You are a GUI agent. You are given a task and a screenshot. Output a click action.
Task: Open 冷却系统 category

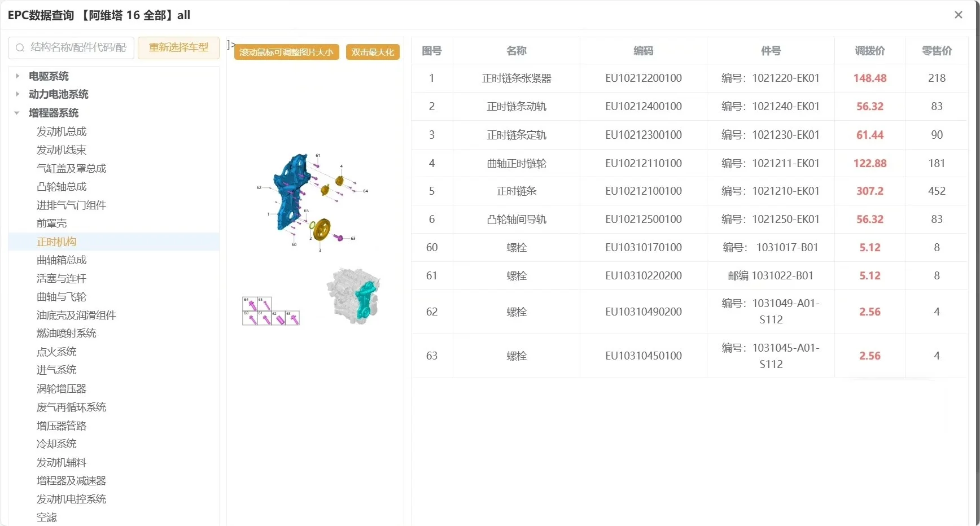[56, 444]
